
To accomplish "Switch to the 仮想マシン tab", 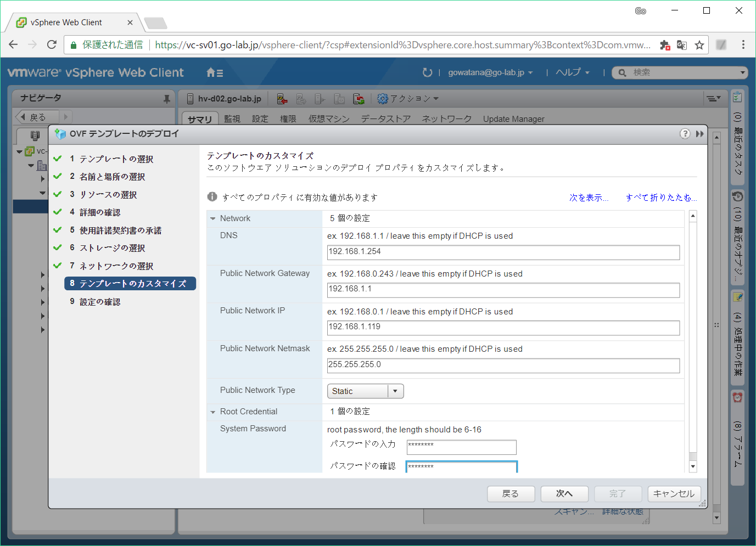I will pyautogui.click(x=329, y=119).
